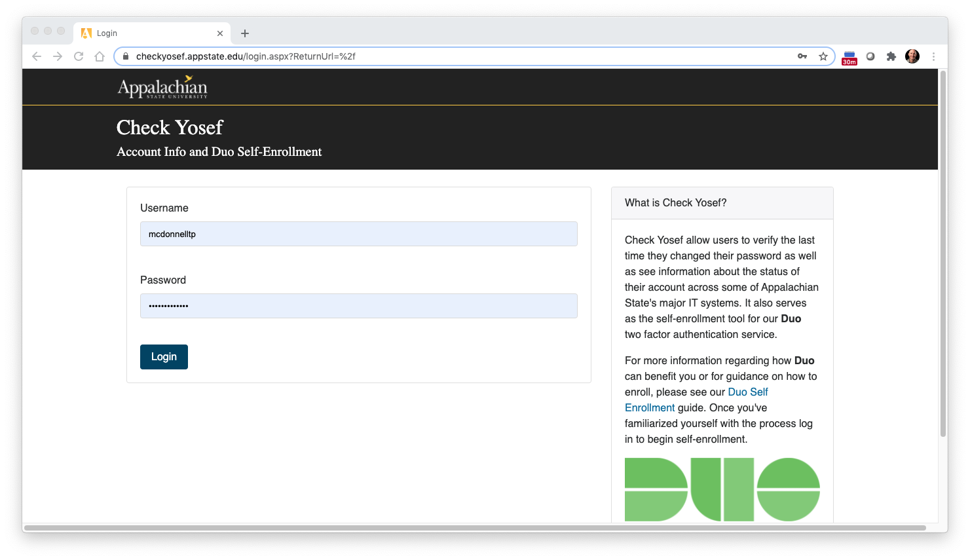Focus the Username input field
Viewport: 970px width, 560px height.
359,234
